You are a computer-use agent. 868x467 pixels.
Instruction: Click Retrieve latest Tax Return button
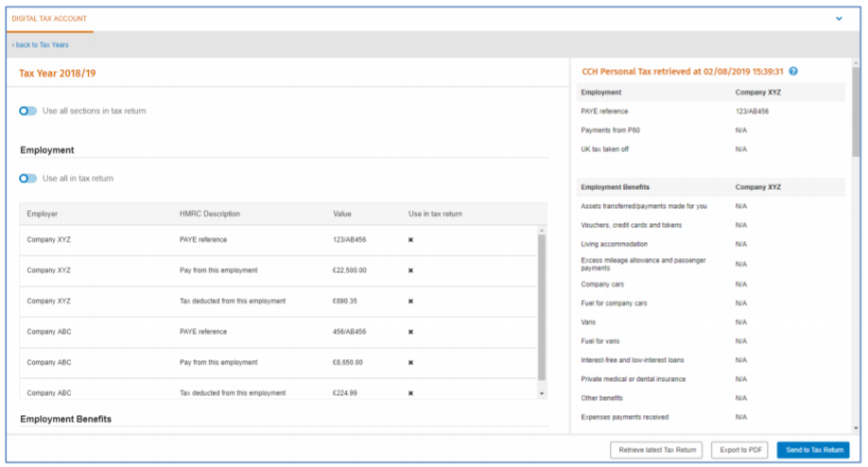click(x=656, y=450)
